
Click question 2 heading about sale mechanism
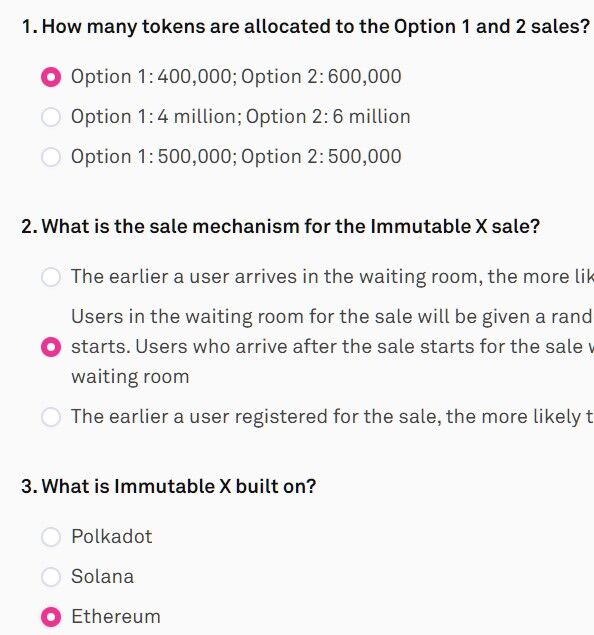[280, 226]
